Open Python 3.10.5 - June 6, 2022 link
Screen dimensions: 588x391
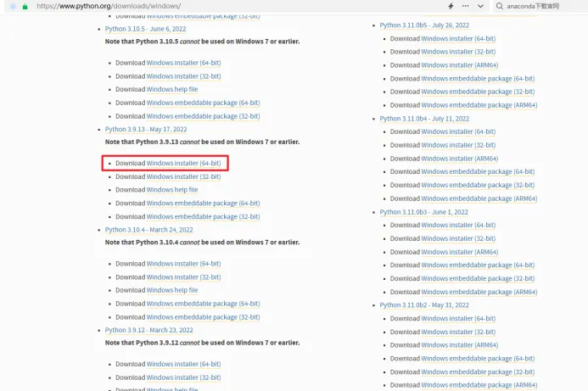tap(145, 29)
